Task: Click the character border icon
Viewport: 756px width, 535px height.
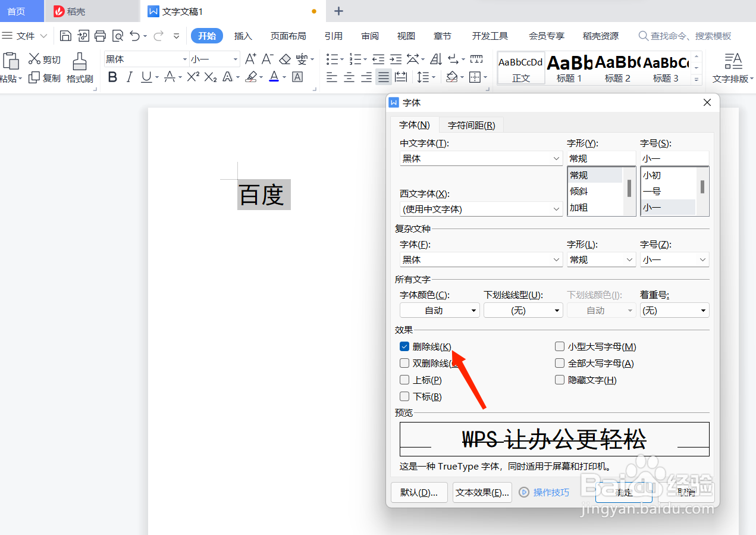Action: pyautogui.click(x=297, y=77)
